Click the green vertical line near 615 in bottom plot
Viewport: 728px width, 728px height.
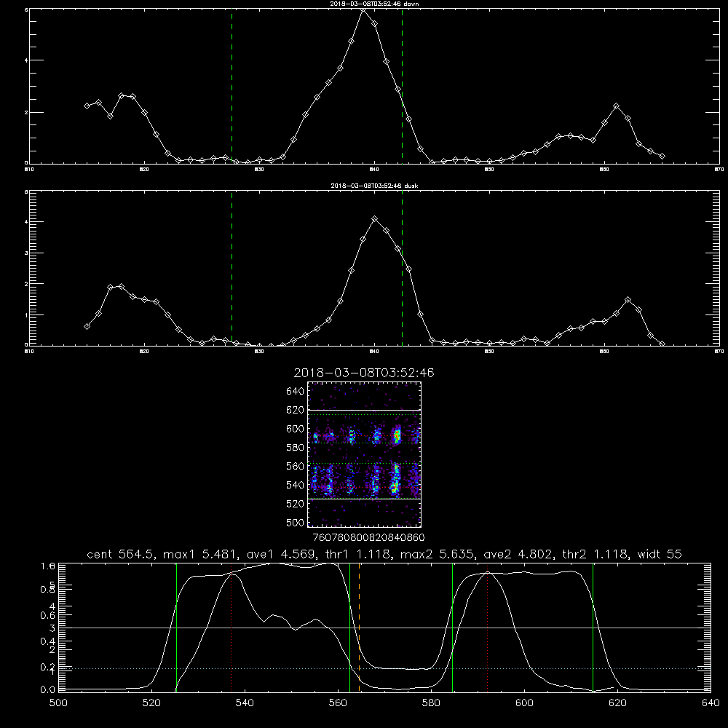coord(593,627)
